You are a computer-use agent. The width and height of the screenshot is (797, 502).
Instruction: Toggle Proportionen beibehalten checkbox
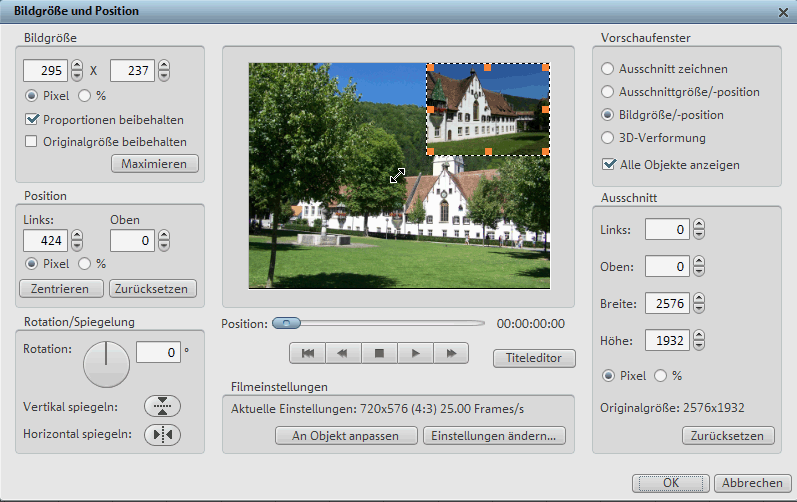32,119
